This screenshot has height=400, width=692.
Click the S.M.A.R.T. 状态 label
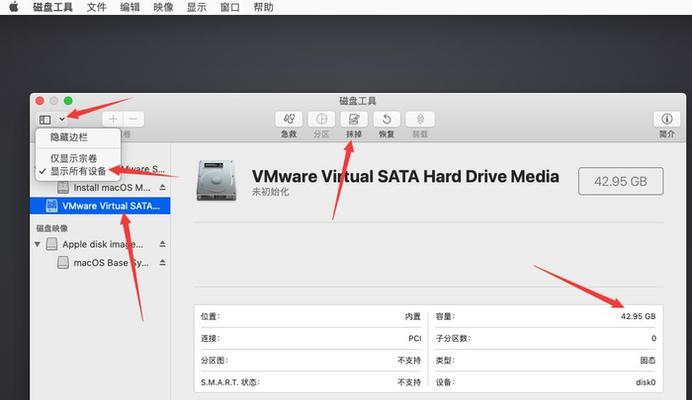(x=229, y=382)
